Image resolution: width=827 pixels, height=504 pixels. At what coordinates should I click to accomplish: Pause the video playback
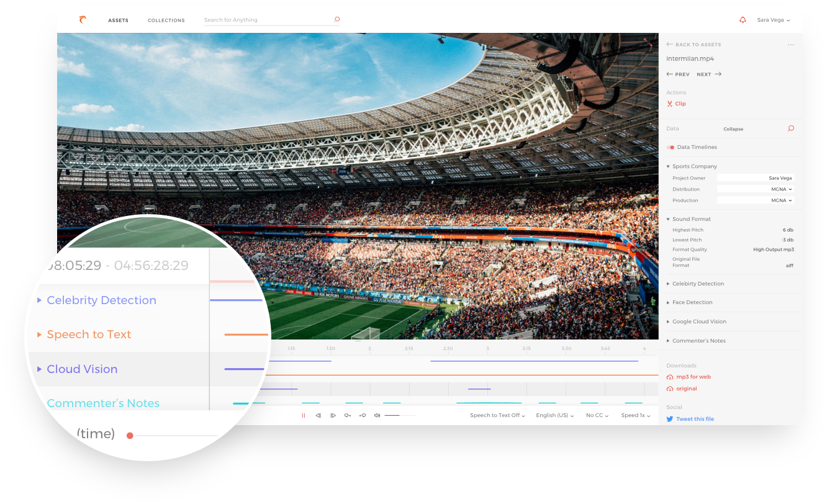tap(304, 415)
